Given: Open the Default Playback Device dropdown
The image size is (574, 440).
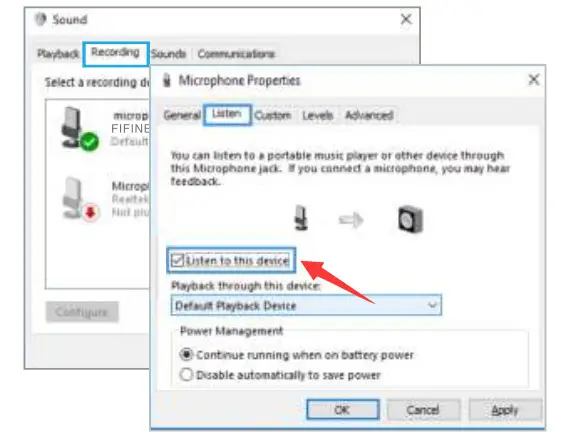Looking at the screenshot, I should [306, 305].
